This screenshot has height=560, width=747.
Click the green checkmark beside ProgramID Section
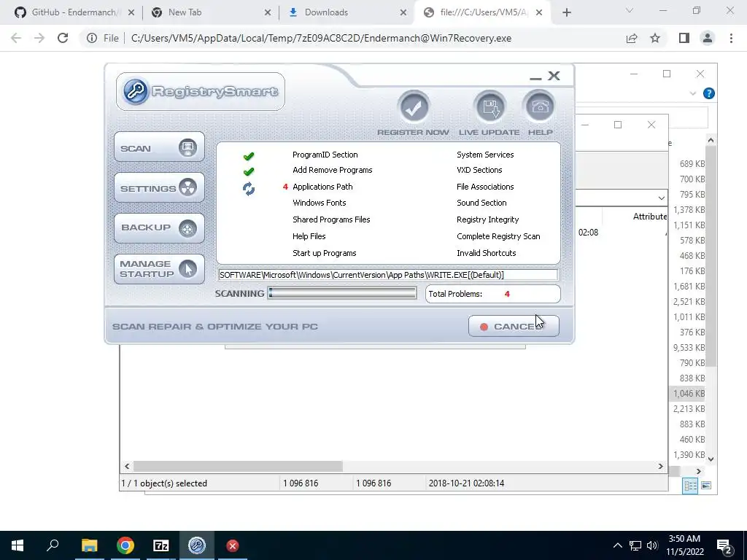(249, 156)
